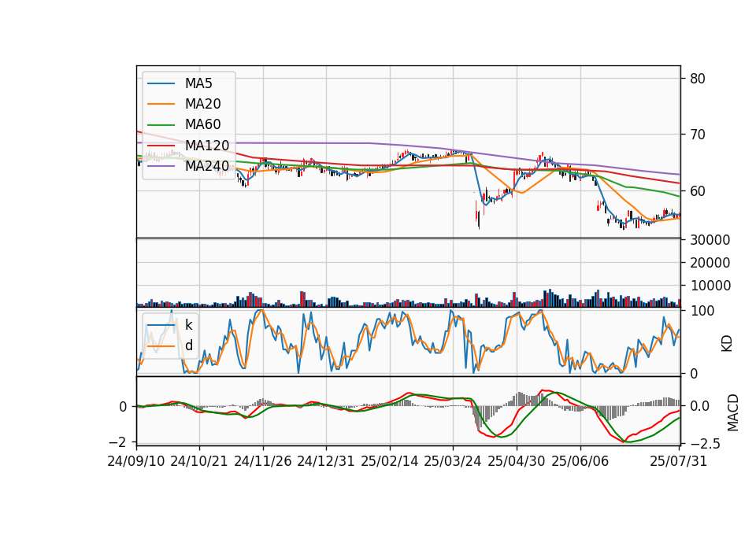Click the MA240 legend label
This screenshot has width=756, height=543.
pos(207,166)
